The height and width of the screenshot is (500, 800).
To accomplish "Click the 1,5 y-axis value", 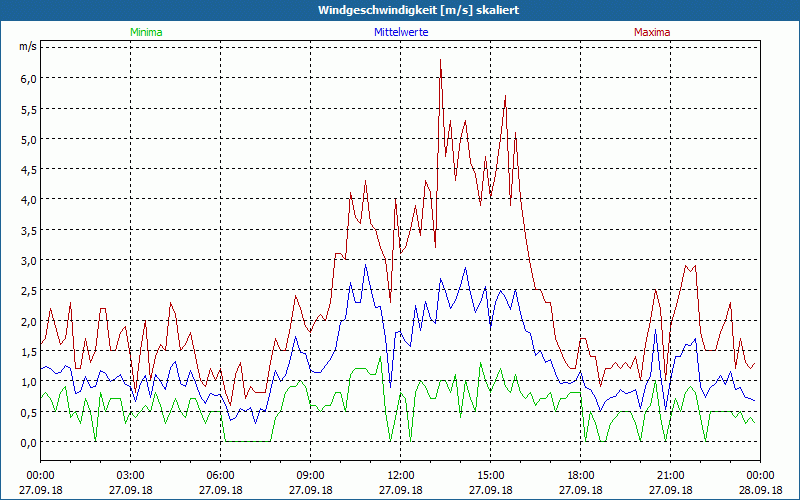I will point(29,352).
